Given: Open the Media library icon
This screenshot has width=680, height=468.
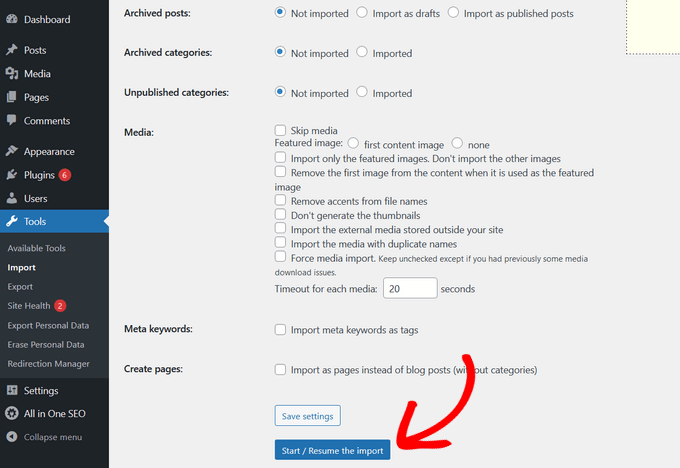Looking at the screenshot, I should pyautogui.click(x=12, y=74).
